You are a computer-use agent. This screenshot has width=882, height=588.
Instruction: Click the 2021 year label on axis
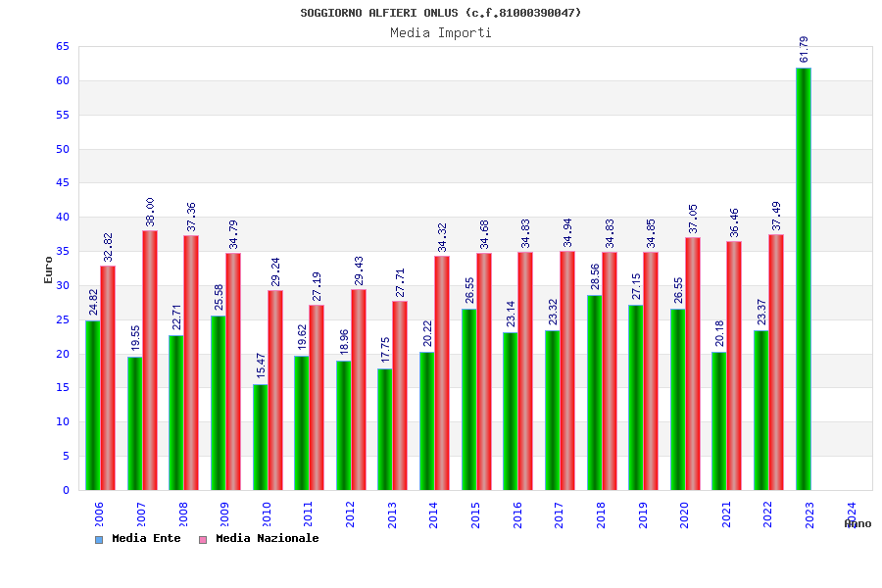click(x=726, y=514)
